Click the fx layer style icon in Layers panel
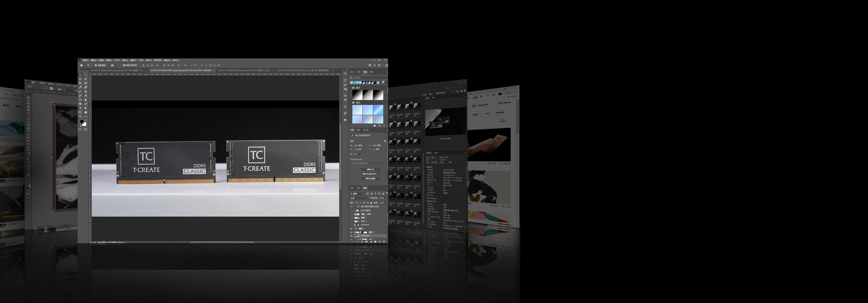This screenshot has height=303, width=868. pyautogui.click(x=362, y=242)
